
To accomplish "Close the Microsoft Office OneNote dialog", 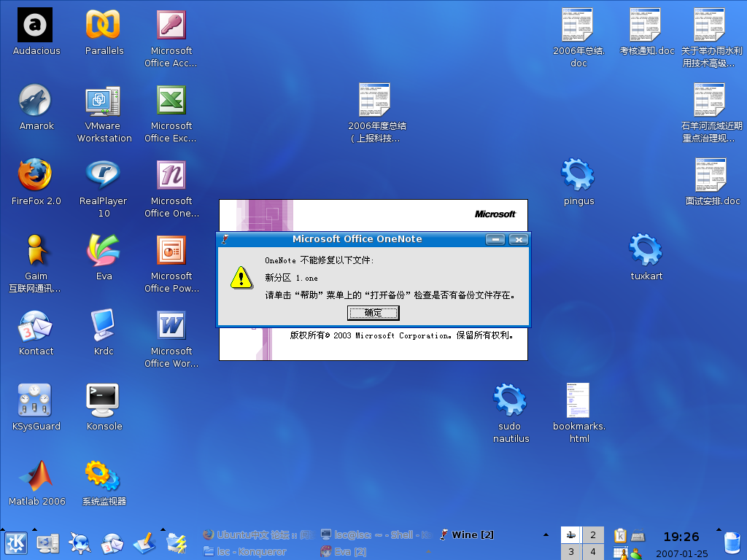I will point(519,239).
